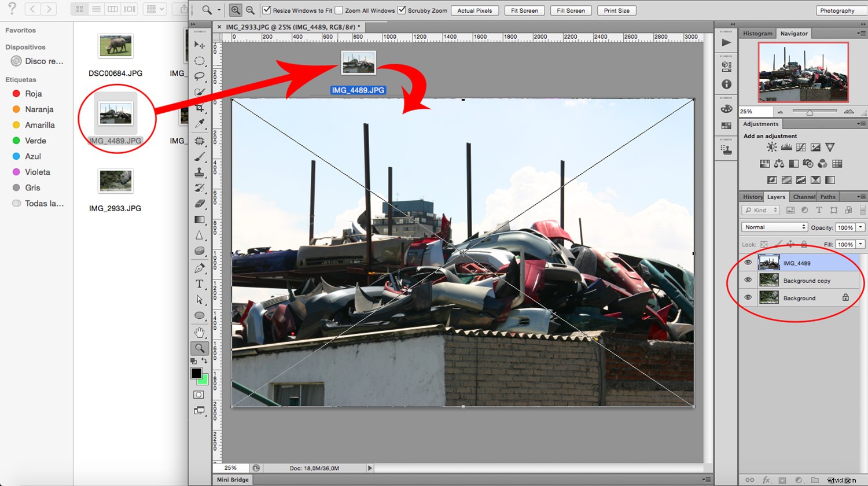Hide the Background copy layer

748,280
